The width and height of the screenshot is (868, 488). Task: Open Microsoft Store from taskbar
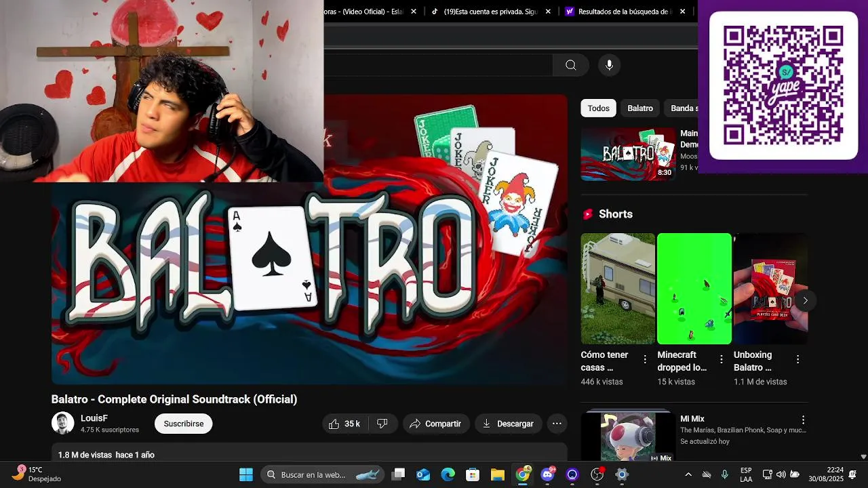473,474
